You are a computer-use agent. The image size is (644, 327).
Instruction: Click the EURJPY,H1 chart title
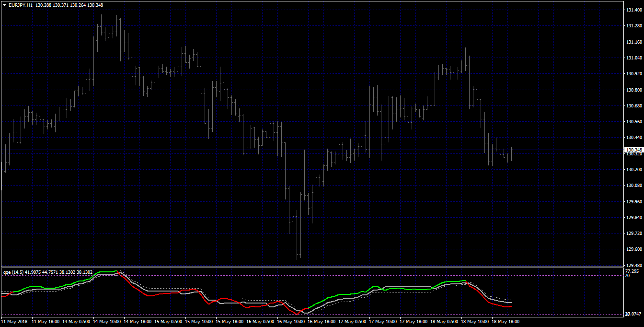(21, 5)
